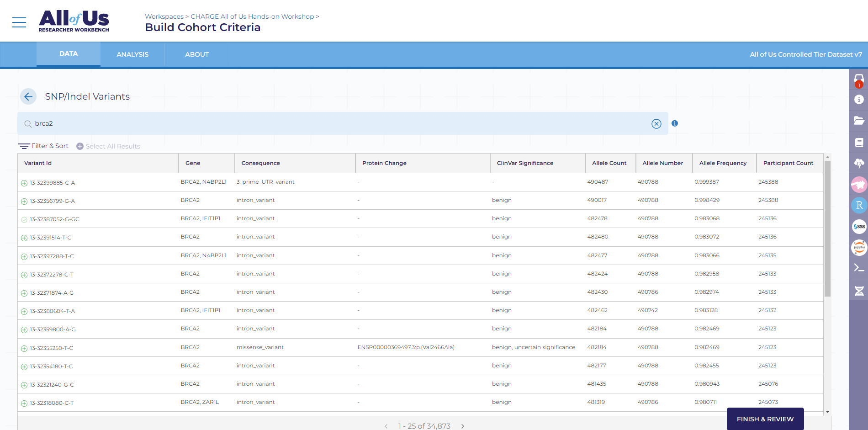Click the BRCA2, ZAR1L gene cell
The width and height of the screenshot is (868, 430).
coord(200,402)
